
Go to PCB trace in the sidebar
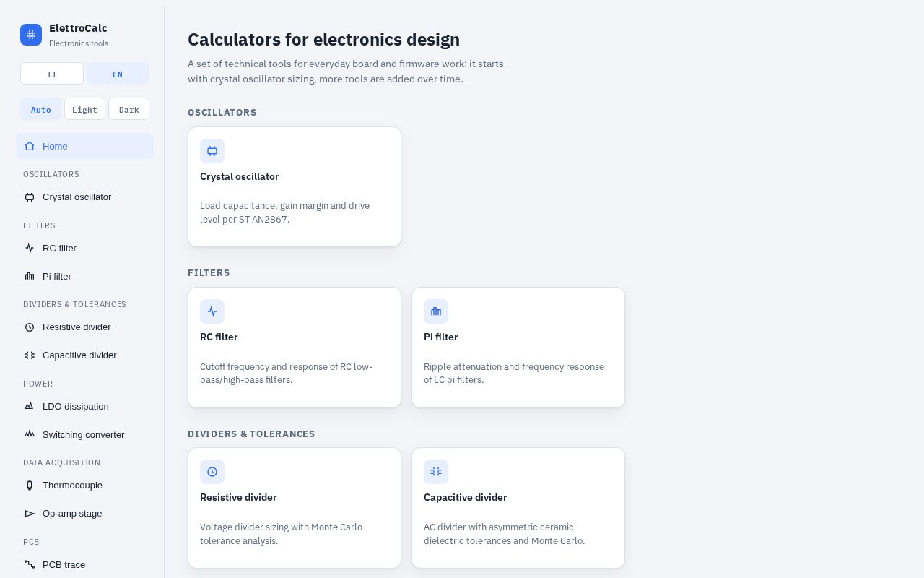pyautogui.click(x=84, y=564)
